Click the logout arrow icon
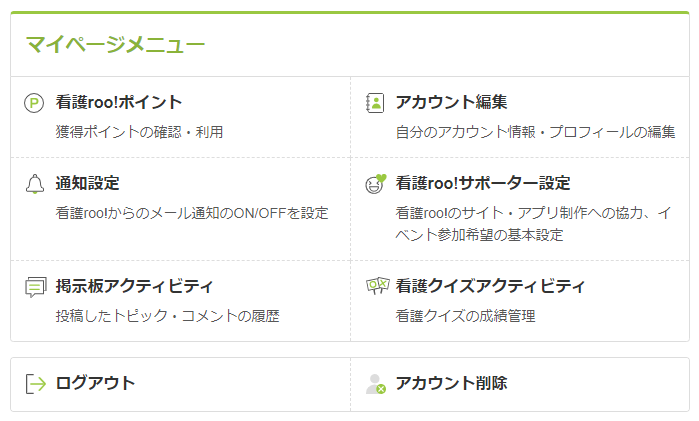This screenshot has height=421, width=699. (x=36, y=384)
